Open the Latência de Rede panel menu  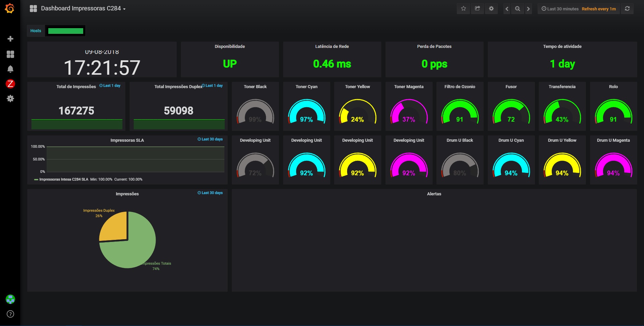tap(332, 47)
